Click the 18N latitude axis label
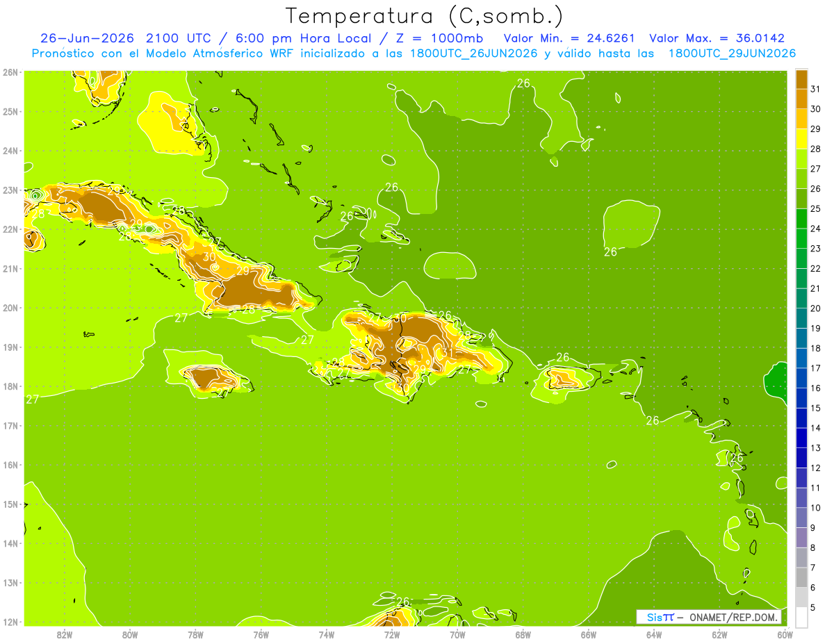This screenshot has height=644, width=834. (x=10, y=386)
